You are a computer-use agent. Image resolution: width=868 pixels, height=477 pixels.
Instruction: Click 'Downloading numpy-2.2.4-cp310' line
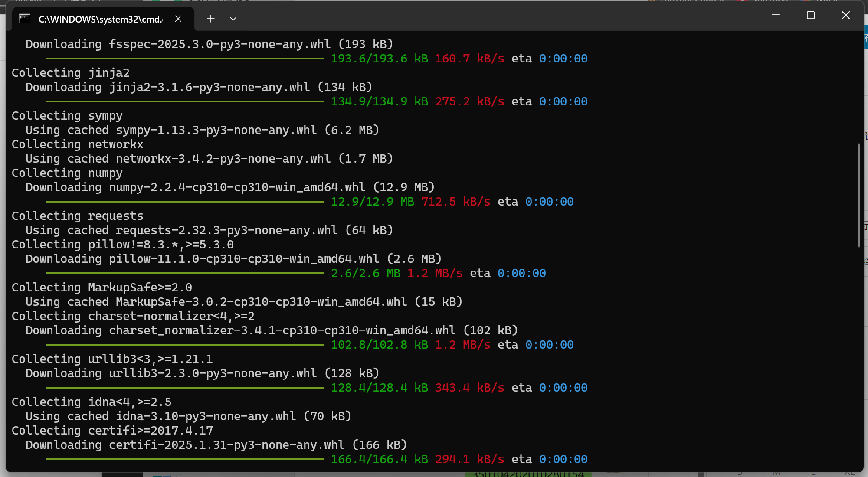pyautogui.click(x=230, y=187)
